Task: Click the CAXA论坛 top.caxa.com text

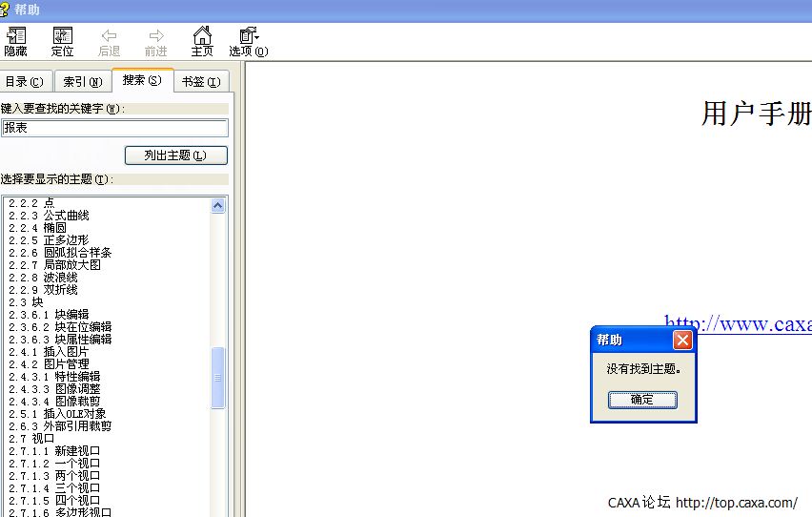Action: click(702, 503)
